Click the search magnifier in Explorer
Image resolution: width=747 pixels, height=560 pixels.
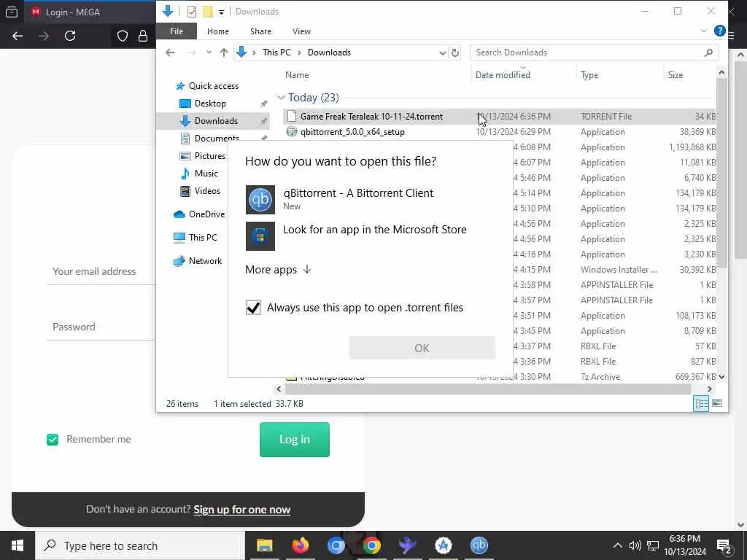coord(708,52)
